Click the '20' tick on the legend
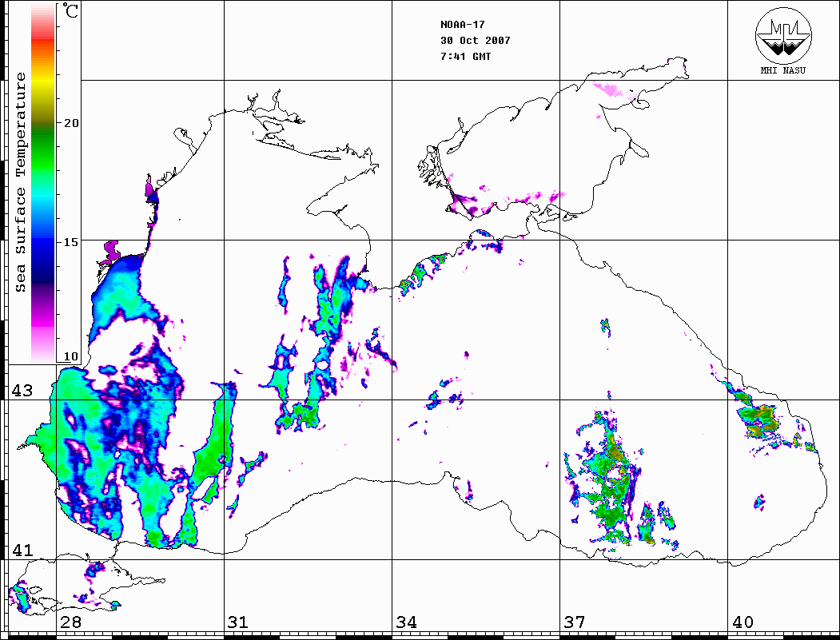The height and width of the screenshot is (640, 840). [x=70, y=123]
